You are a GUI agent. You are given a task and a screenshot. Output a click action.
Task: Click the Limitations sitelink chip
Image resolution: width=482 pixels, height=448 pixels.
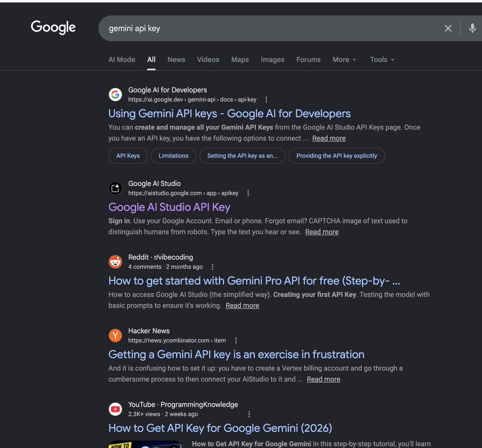click(174, 156)
